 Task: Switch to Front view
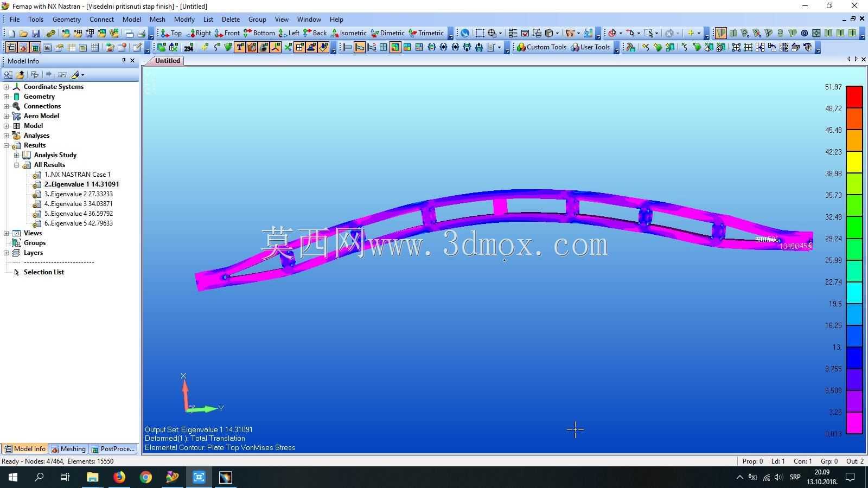click(x=227, y=33)
